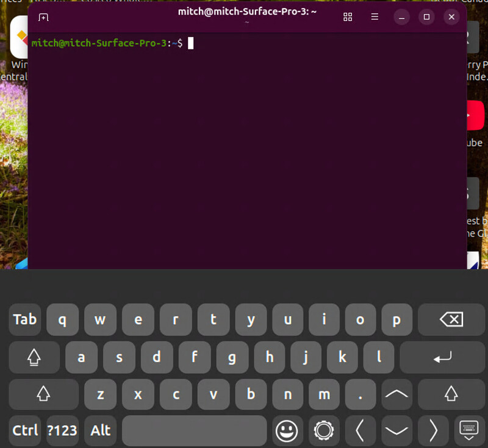This screenshot has width=488, height=448.
Task: Open keyboard settings gear
Action: click(x=324, y=430)
